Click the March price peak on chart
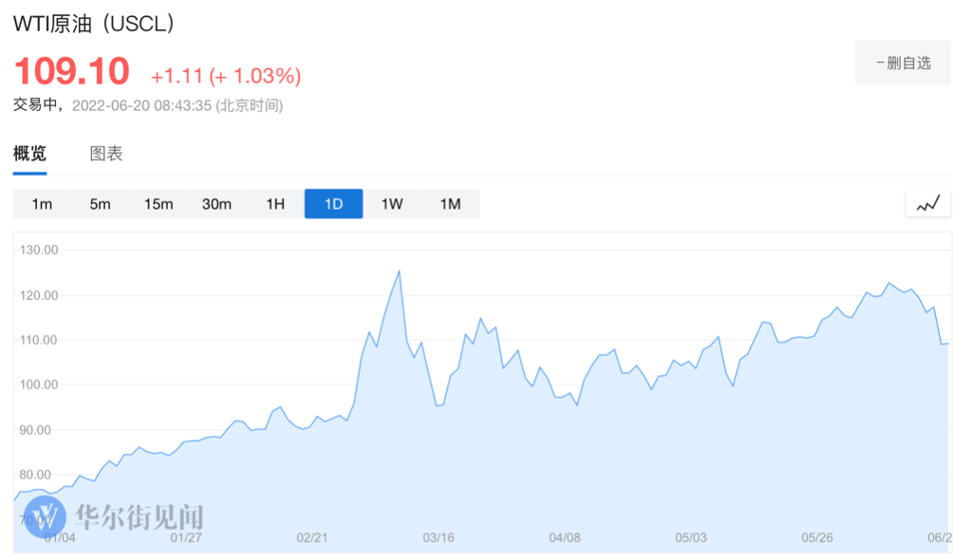The width and height of the screenshot is (972, 560). pos(399,271)
